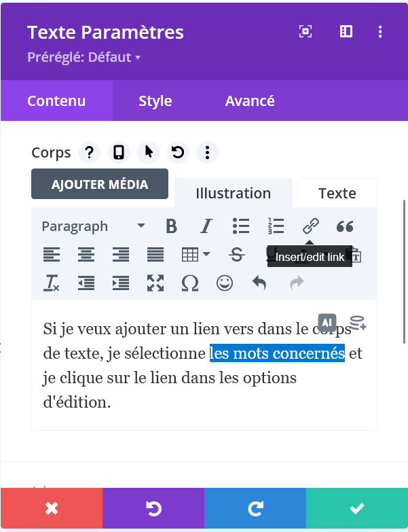Toggle bold formatting
This screenshot has height=532, width=408.
171,226
